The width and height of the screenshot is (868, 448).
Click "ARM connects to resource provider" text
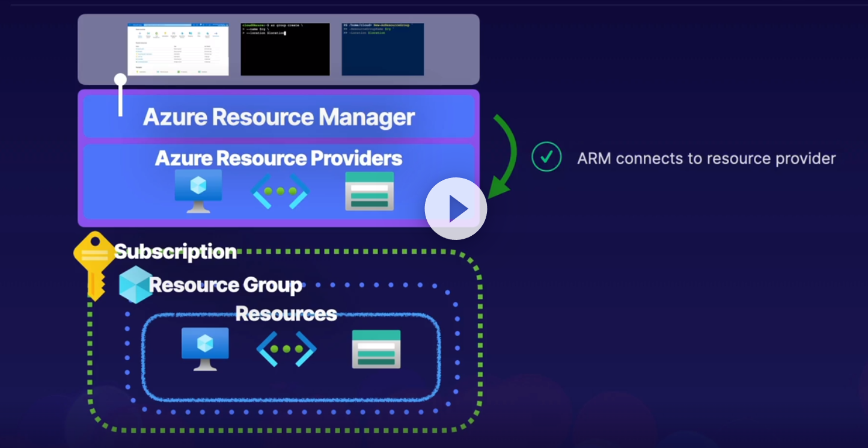(706, 158)
